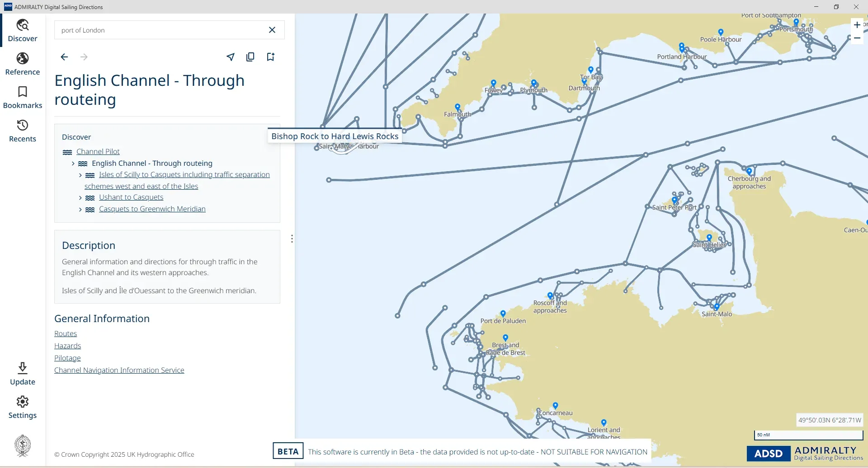View Recents history
868x468 pixels.
tap(22, 130)
